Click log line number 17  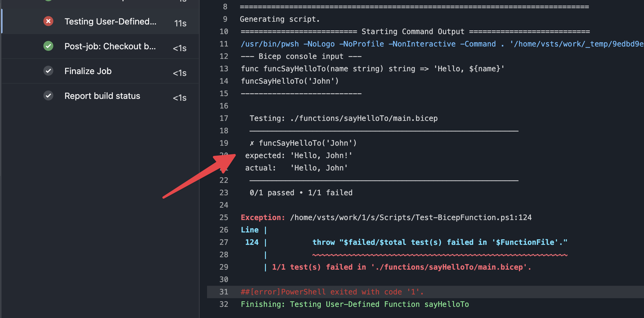(x=224, y=118)
